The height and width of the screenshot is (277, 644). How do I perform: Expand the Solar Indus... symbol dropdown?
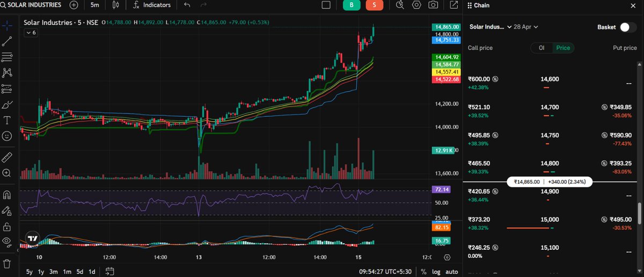(491, 26)
